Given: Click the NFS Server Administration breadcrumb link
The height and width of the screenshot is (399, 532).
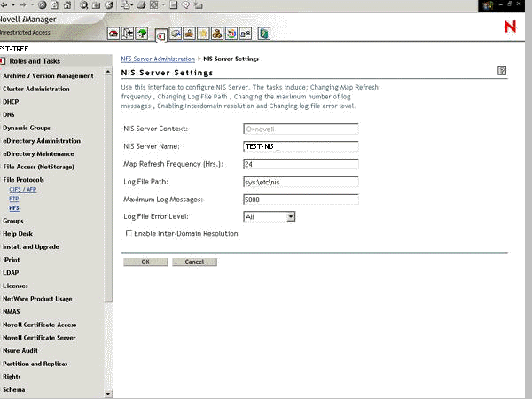Looking at the screenshot, I should (x=158, y=59).
